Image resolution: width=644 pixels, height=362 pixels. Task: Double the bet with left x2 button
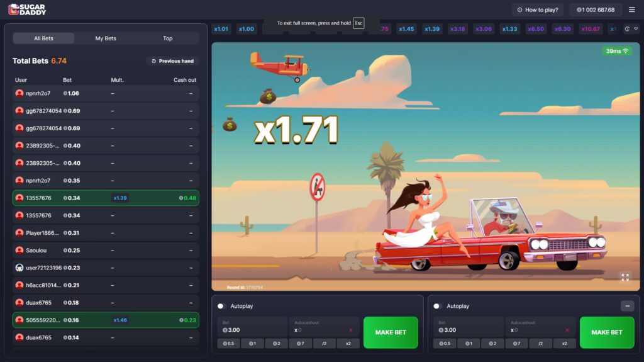pos(348,344)
